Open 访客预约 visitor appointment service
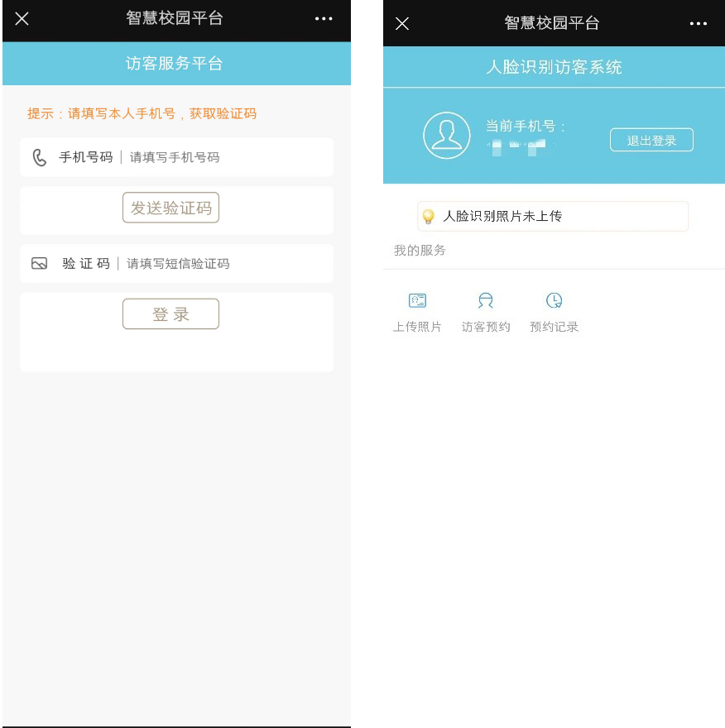725x728 pixels. point(486,313)
